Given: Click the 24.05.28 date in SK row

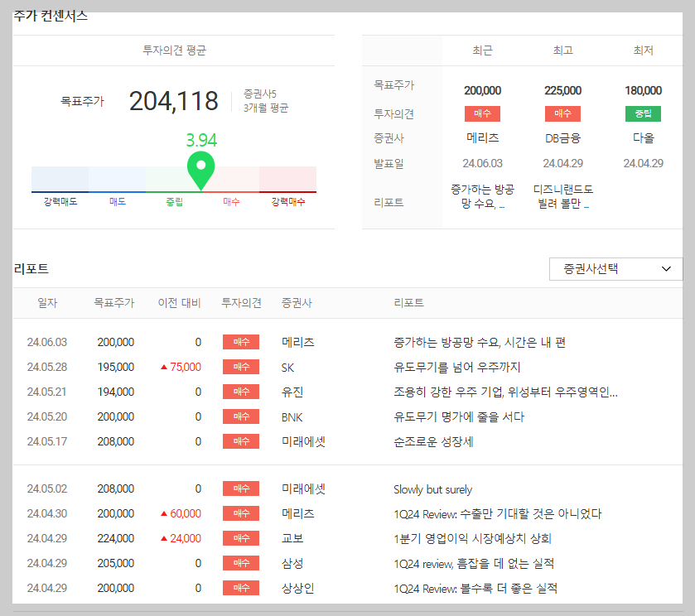Looking at the screenshot, I should pos(47,367).
